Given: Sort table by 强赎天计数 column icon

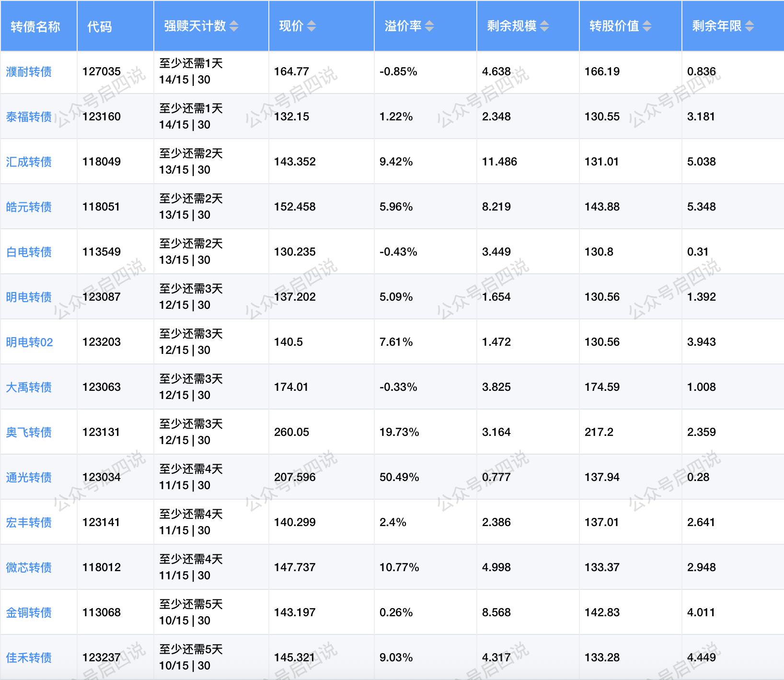Looking at the screenshot, I should (234, 26).
